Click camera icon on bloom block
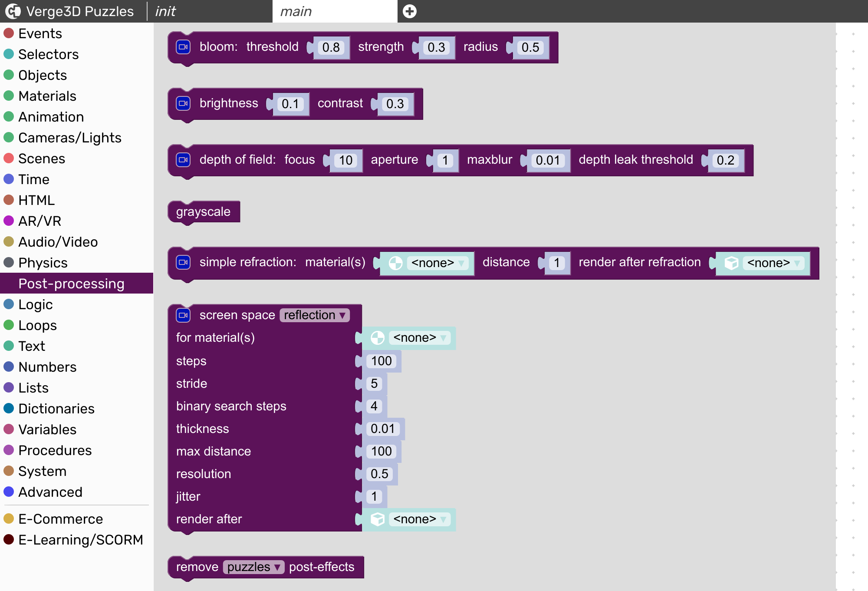This screenshot has height=591, width=868. (183, 47)
